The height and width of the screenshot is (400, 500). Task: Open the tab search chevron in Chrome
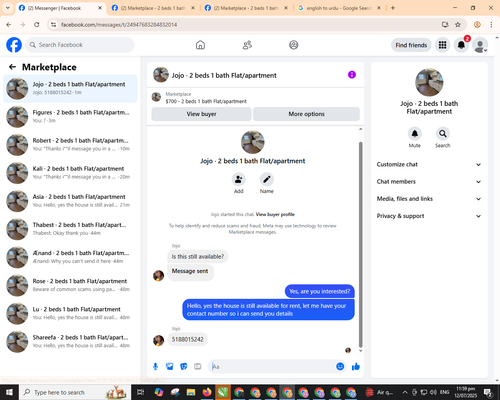(7, 8)
